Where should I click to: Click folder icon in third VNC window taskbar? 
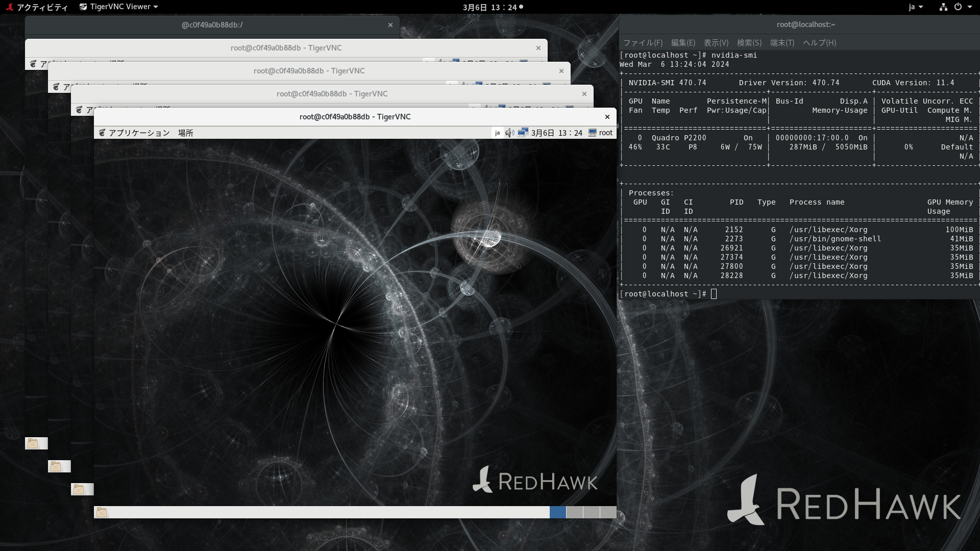(79, 489)
